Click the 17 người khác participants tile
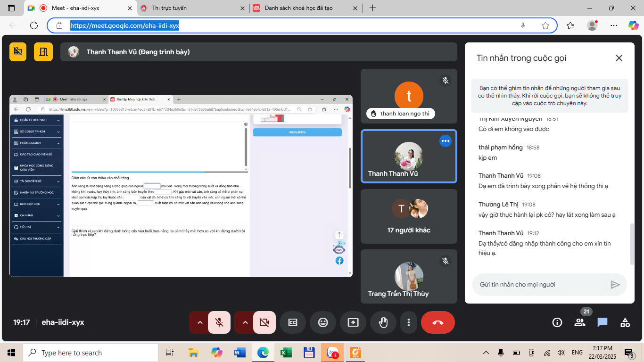The image size is (644, 362). coord(408,216)
